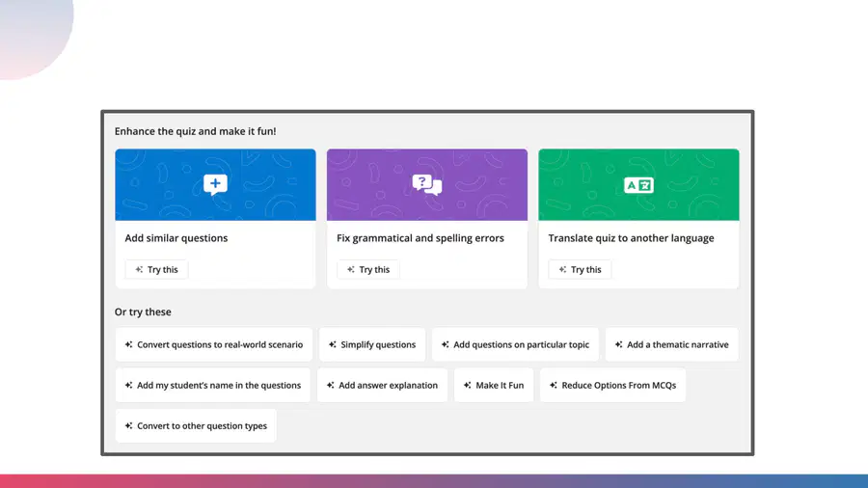Click sparkle icon beside Convert to other question types
The width and height of the screenshot is (868, 488).
(128, 425)
